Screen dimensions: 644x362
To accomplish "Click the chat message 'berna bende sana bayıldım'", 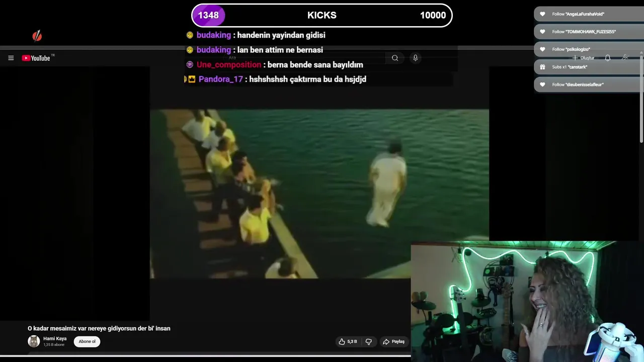I will pos(315,64).
